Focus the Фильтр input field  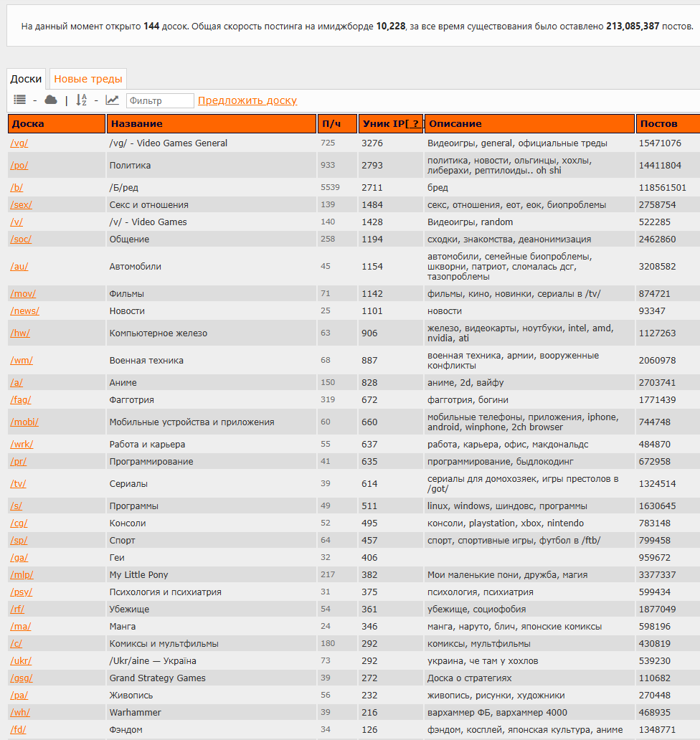coord(160,100)
